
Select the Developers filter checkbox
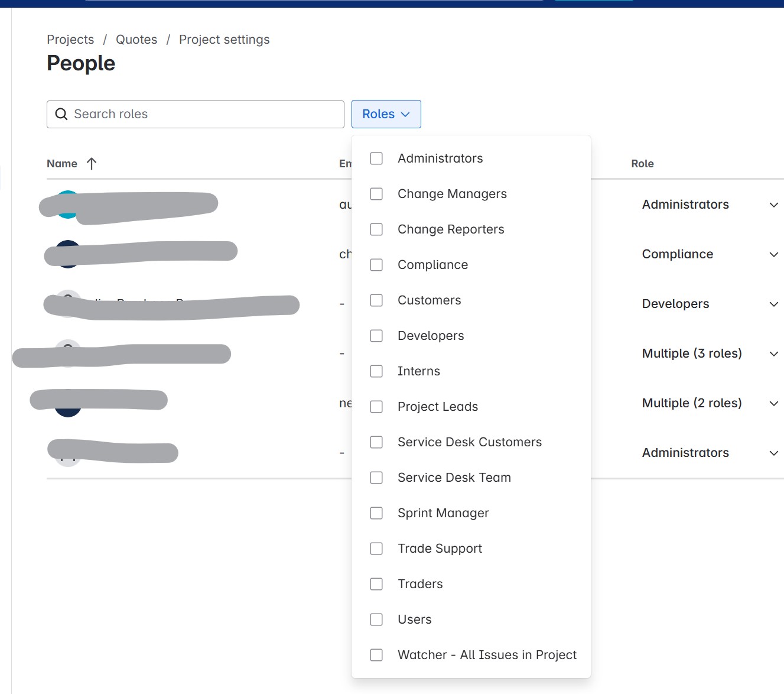coord(376,336)
